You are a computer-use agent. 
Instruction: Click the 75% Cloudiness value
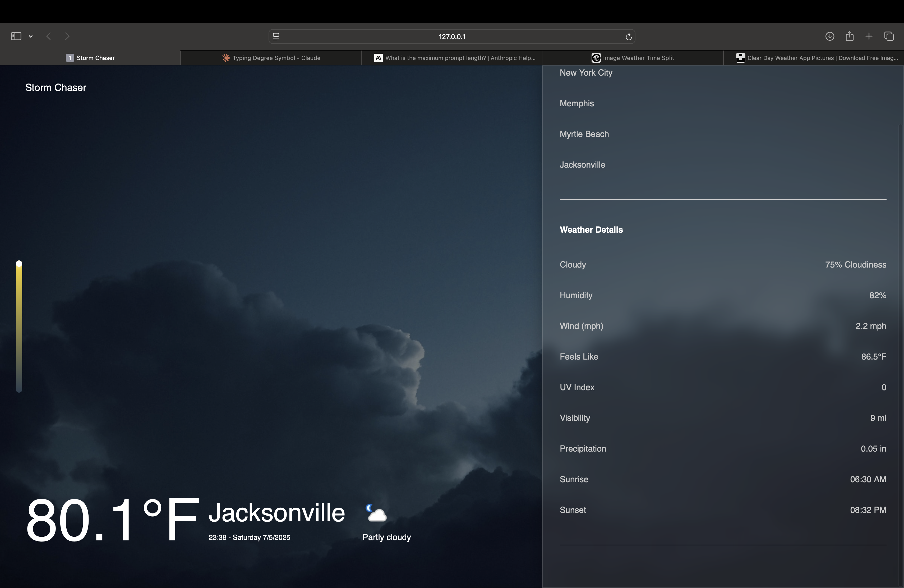coord(855,264)
